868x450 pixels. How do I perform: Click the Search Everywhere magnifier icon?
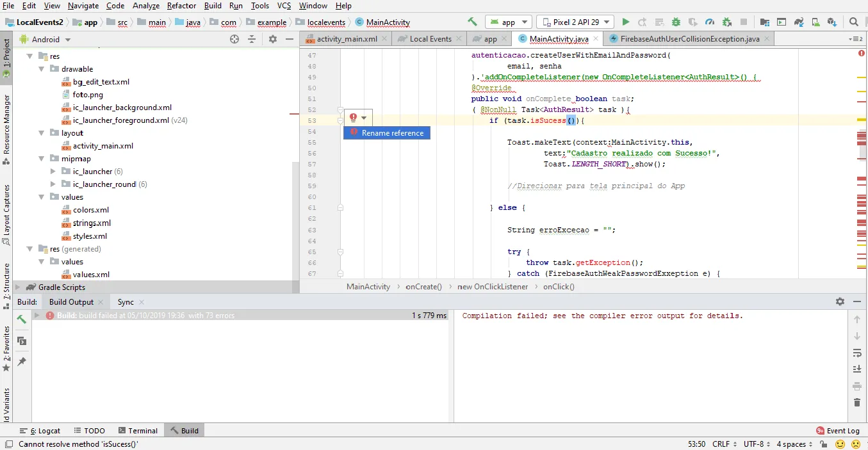pos(853,22)
